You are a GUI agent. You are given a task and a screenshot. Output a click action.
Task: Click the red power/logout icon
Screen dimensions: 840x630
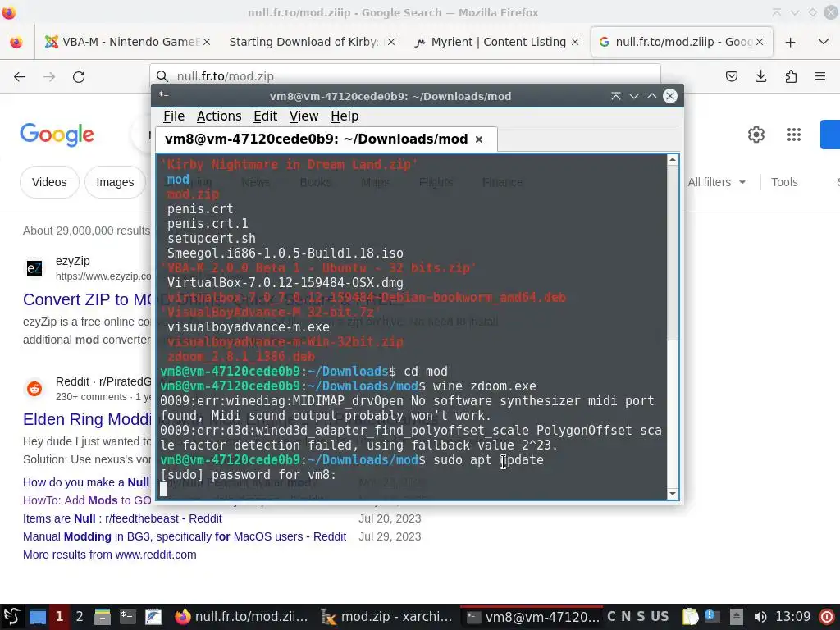pos(827,617)
